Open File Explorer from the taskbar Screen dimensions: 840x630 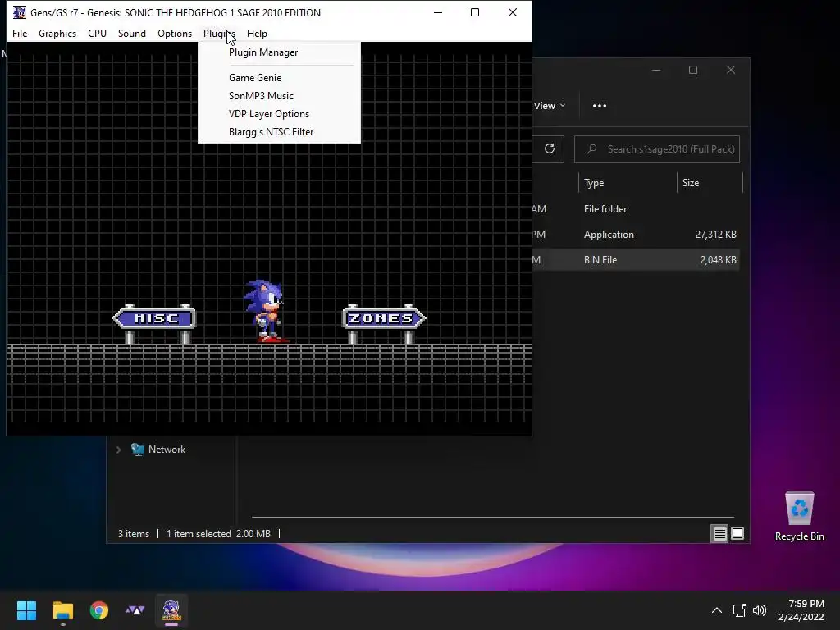[x=62, y=610]
